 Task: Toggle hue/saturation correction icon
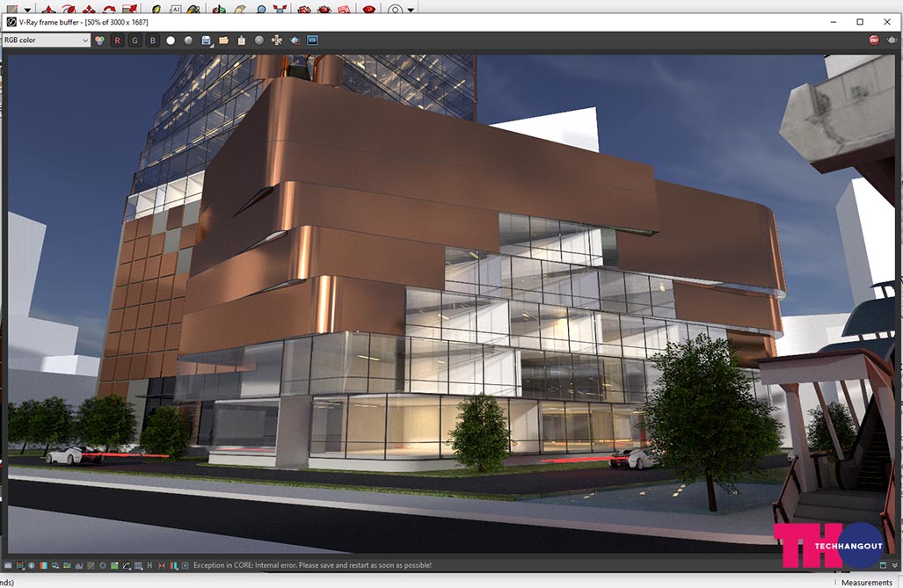tap(55, 565)
